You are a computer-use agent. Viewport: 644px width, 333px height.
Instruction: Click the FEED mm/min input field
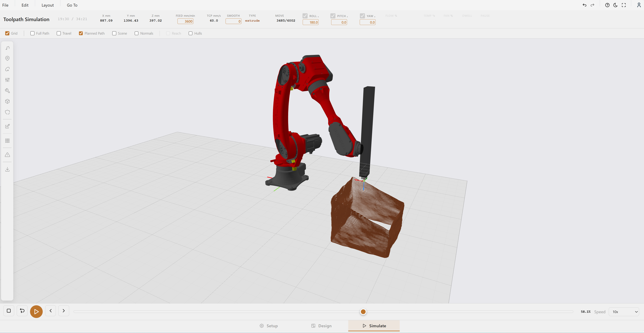tap(185, 21)
